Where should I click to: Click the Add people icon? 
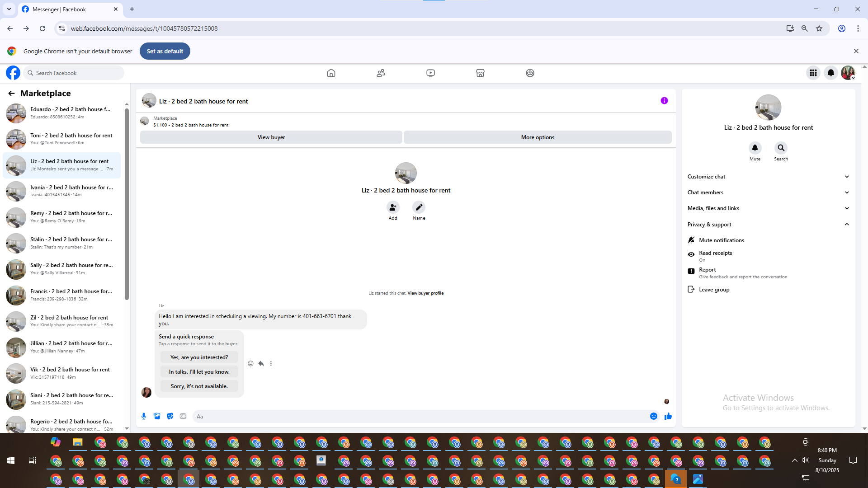pyautogui.click(x=393, y=207)
